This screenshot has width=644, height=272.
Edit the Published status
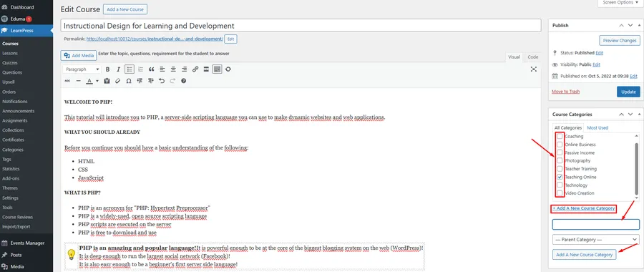(599, 53)
